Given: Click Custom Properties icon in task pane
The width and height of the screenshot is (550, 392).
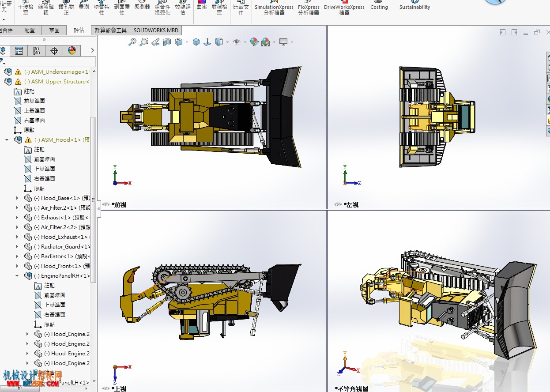Looking at the screenshot, I should [x=548, y=110].
